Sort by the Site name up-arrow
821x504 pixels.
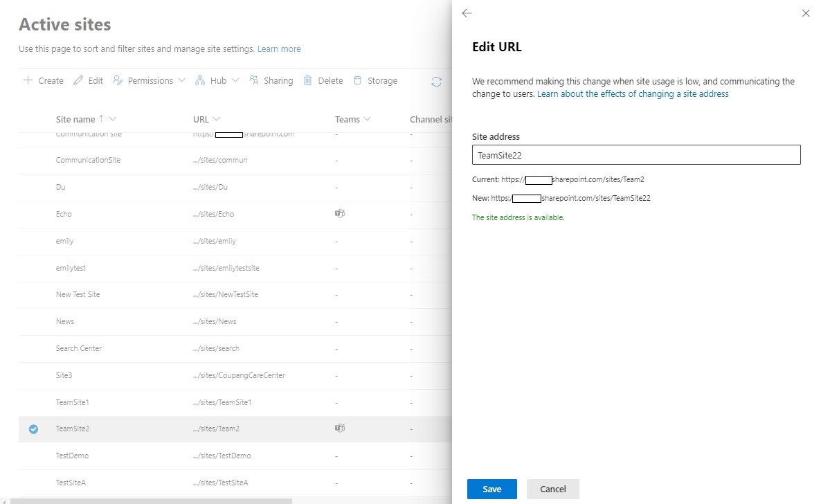click(x=101, y=119)
